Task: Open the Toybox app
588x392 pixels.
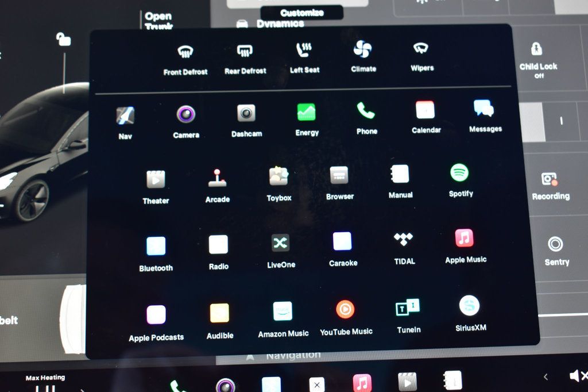Action: [279, 176]
